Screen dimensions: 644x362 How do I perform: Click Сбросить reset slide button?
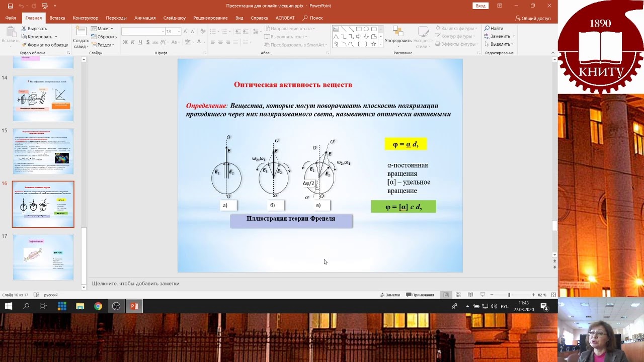pos(104,37)
